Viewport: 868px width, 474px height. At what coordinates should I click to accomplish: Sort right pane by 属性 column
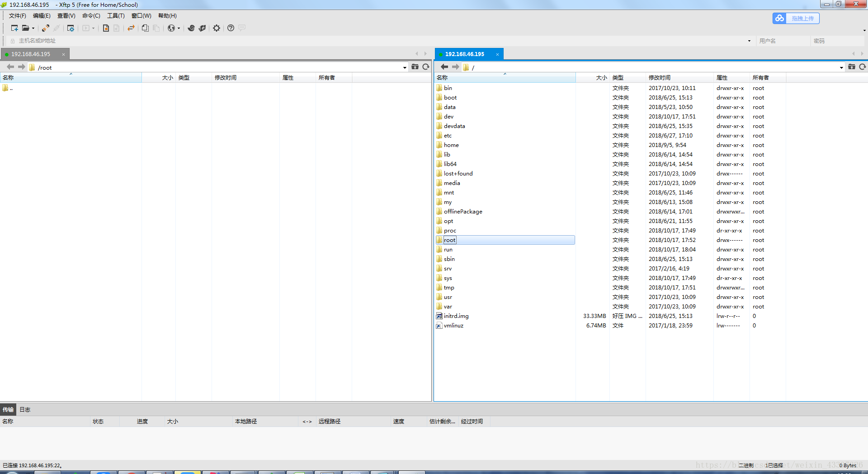(731, 78)
